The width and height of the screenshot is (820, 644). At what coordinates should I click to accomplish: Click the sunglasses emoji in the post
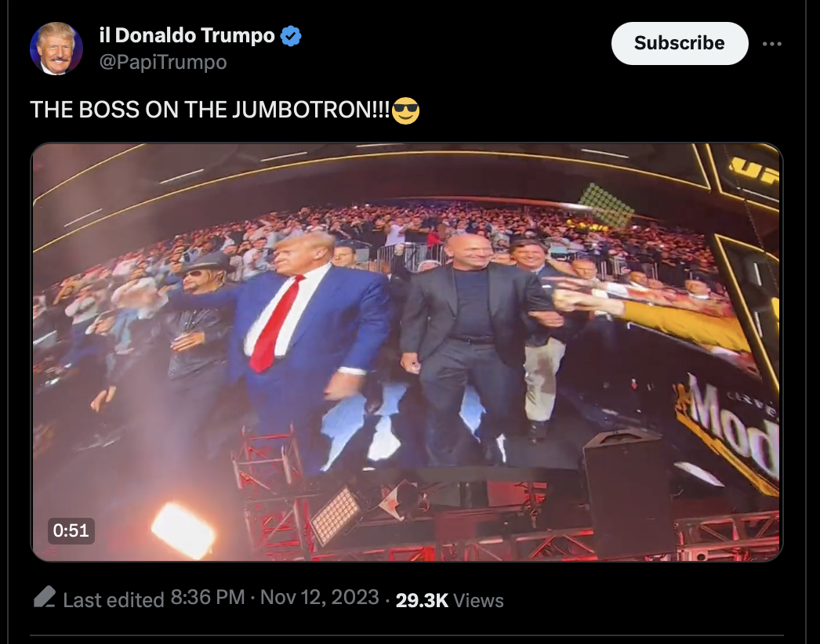tap(405, 110)
